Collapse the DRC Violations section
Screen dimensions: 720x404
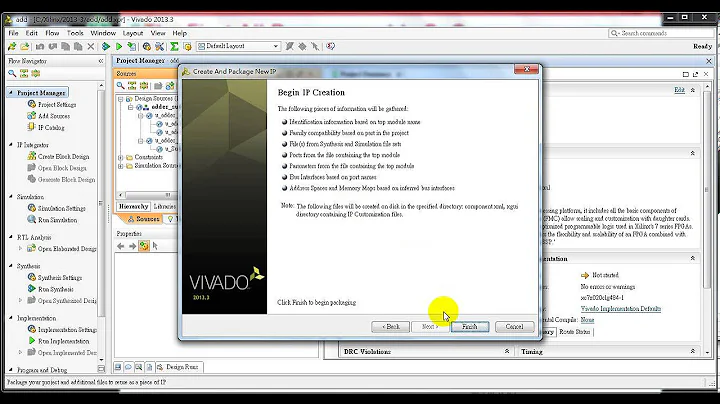tap(507, 351)
